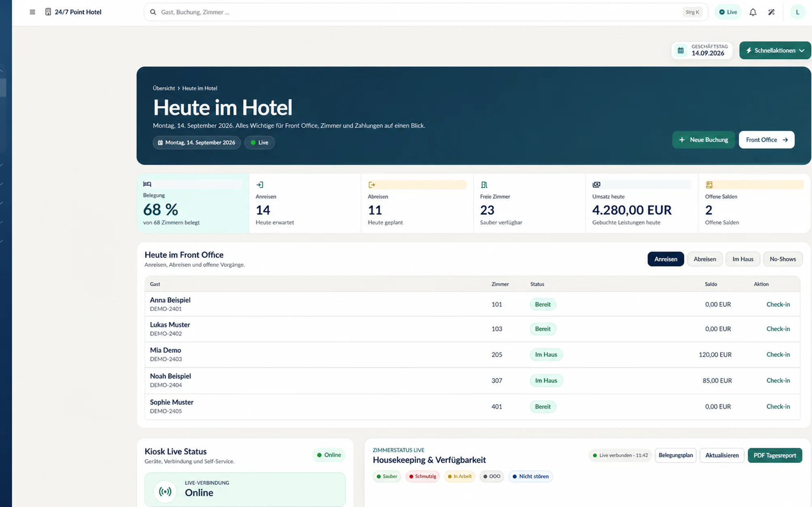Click the Umsatz heute money icon
812x507 pixels.
pyautogui.click(x=596, y=185)
